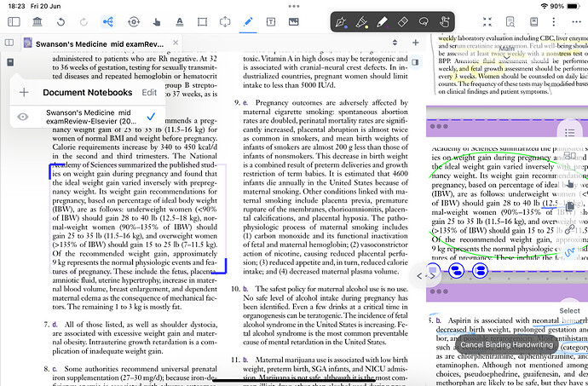
Task: Redo the last undone action
Action: click(84, 22)
